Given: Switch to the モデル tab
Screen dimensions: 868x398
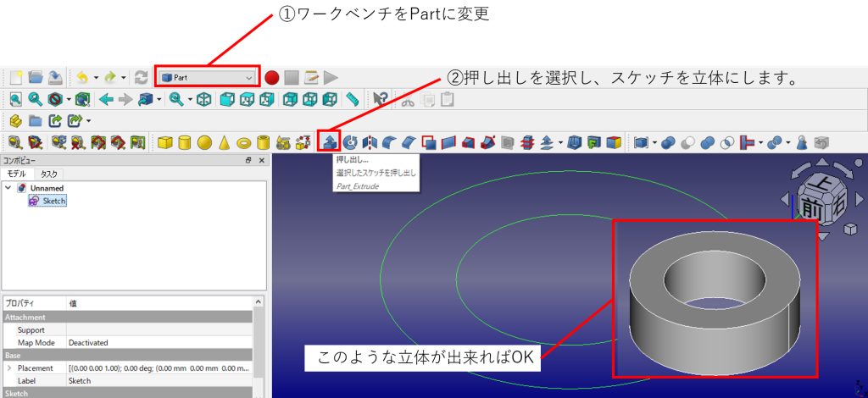Looking at the screenshot, I should tap(17, 174).
